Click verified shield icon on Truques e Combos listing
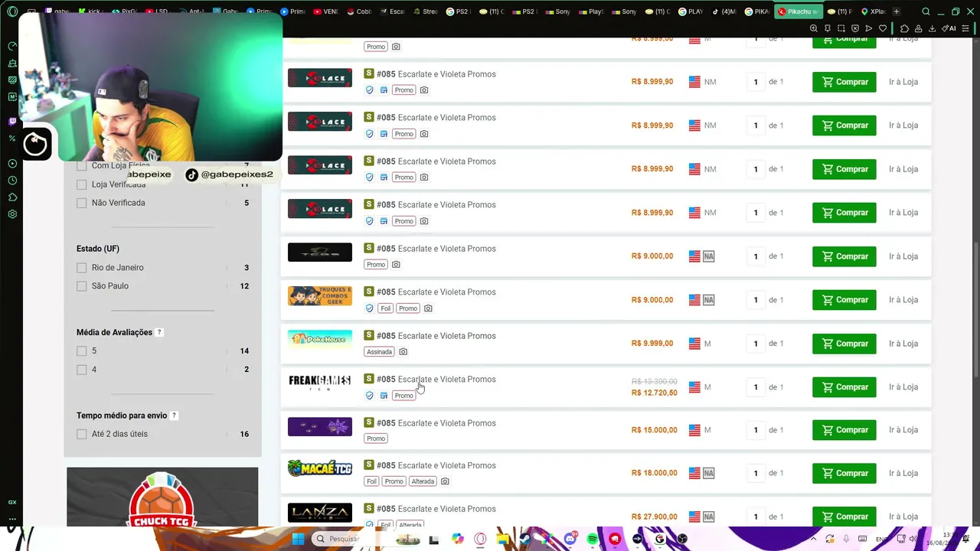The image size is (980, 551). [x=369, y=308]
